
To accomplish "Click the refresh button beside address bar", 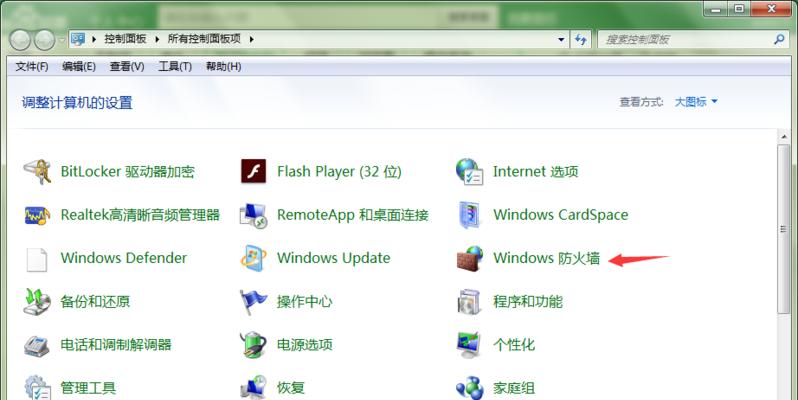I will 581,39.
